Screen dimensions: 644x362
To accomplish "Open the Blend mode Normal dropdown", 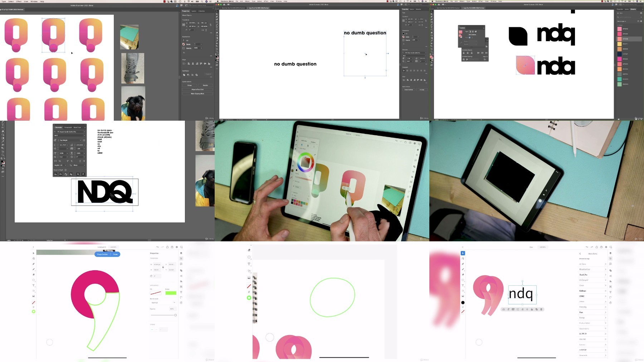I will (163, 303).
